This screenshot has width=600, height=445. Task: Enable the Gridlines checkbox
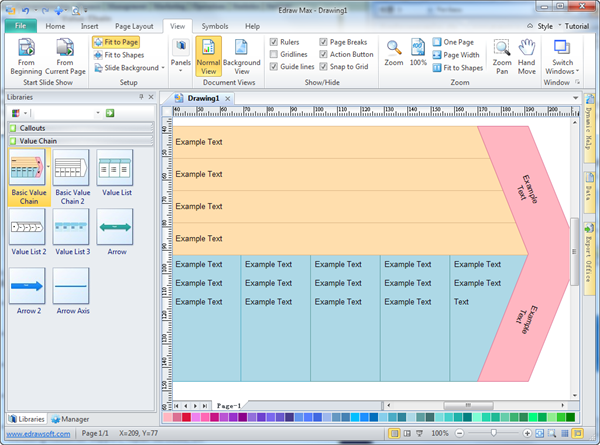click(x=274, y=54)
